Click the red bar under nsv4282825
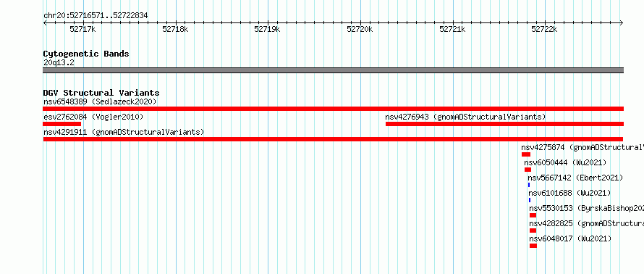This screenshot has height=274, width=644. click(x=533, y=231)
